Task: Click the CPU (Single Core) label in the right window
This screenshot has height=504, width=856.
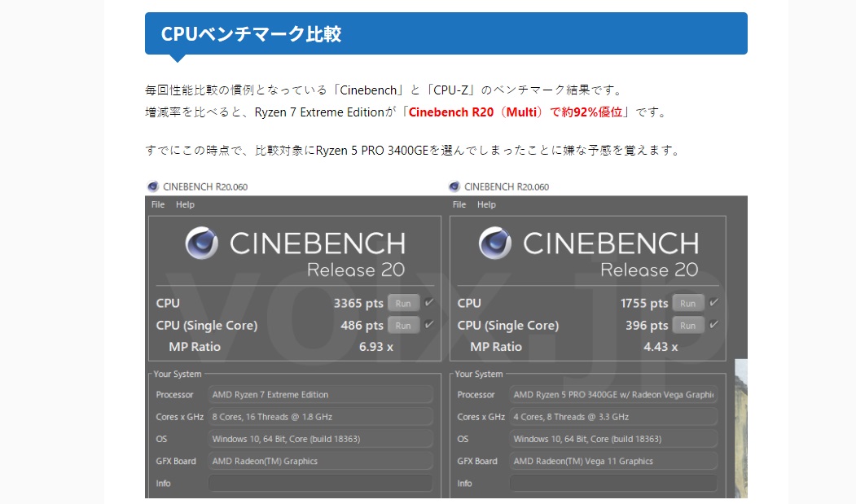Action: pos(507,326)
